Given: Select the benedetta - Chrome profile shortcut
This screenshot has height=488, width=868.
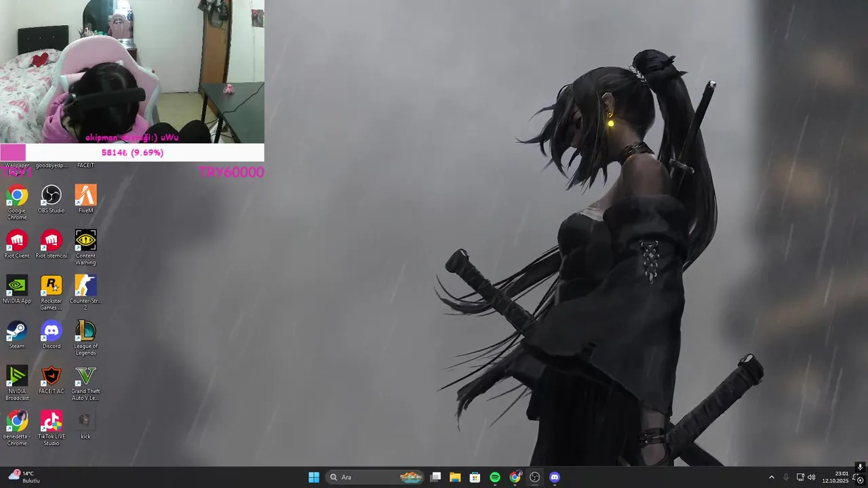Looking at the screenshot, I should 17,428.
